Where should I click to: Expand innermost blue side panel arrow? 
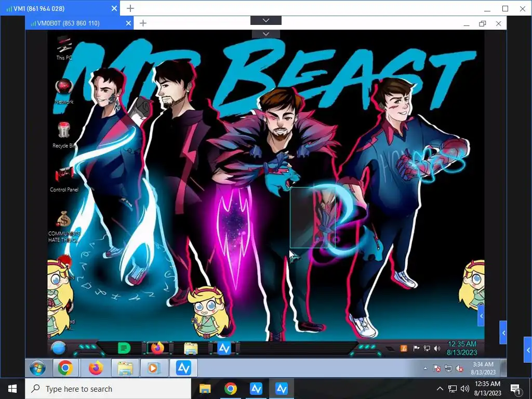click(481, 316)
